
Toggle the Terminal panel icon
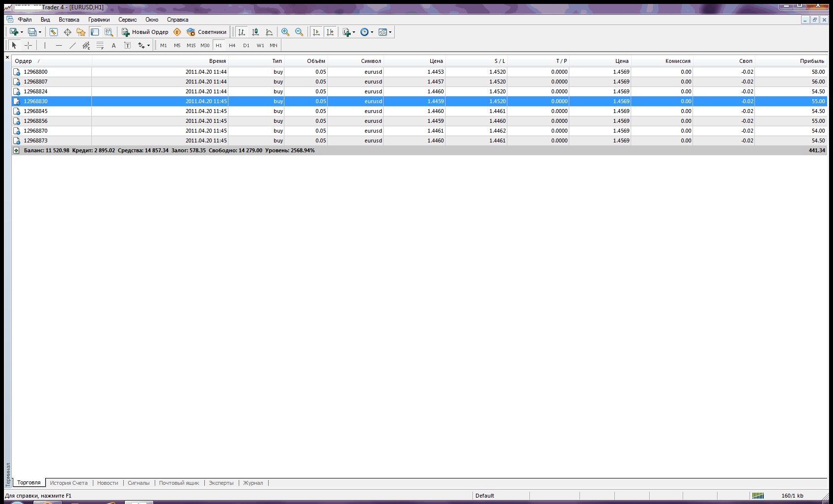click(95, 32)
